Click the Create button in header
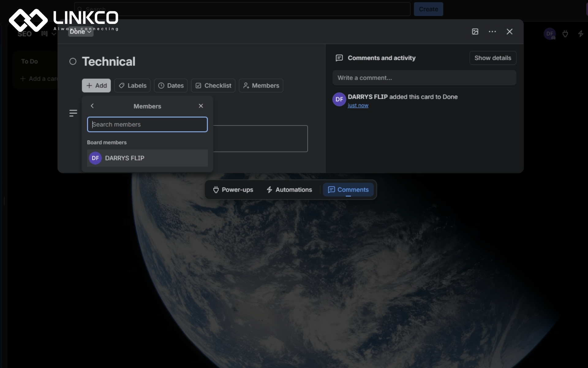 428,9
